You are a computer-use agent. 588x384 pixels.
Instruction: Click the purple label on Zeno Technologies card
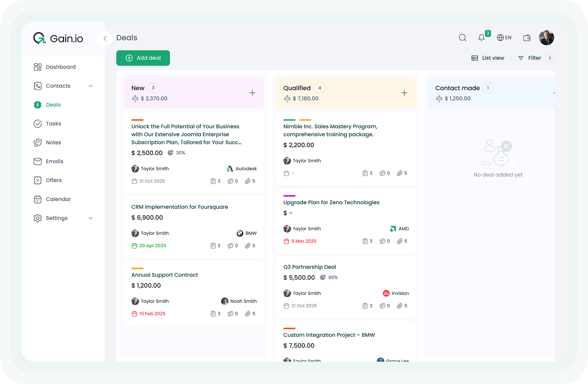tap(289, 196)
